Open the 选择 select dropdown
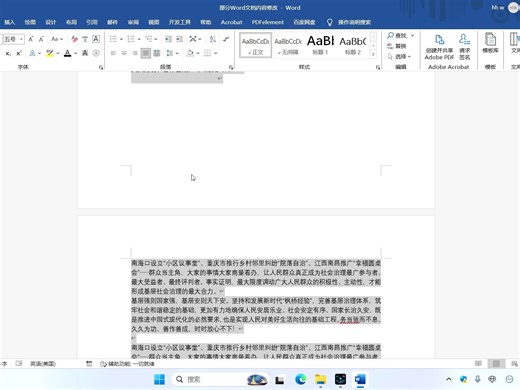Image resolution: width=520 pixels, height=390 pixels. coord(399,57)
